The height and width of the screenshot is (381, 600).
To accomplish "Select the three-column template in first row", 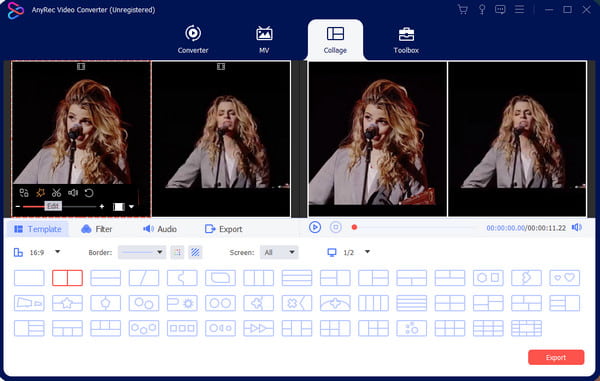I will (x=259, y=278).
